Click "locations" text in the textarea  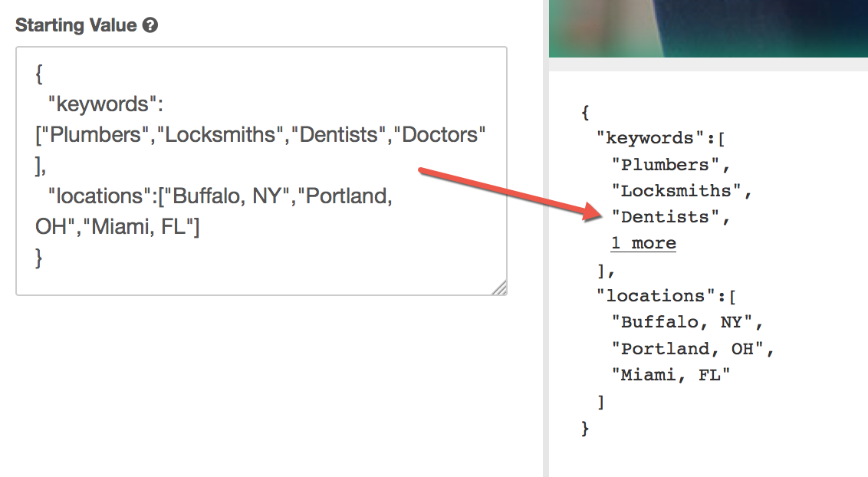pos(100,196)
